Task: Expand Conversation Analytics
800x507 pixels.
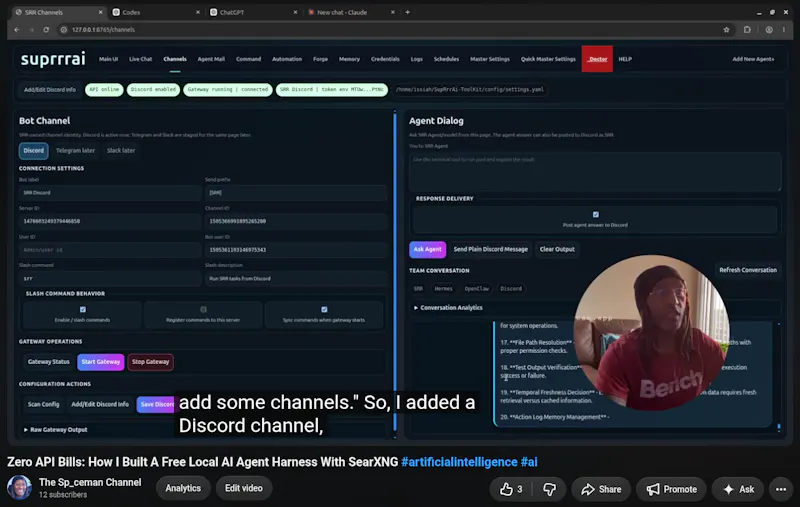Action: coord(448,308)
